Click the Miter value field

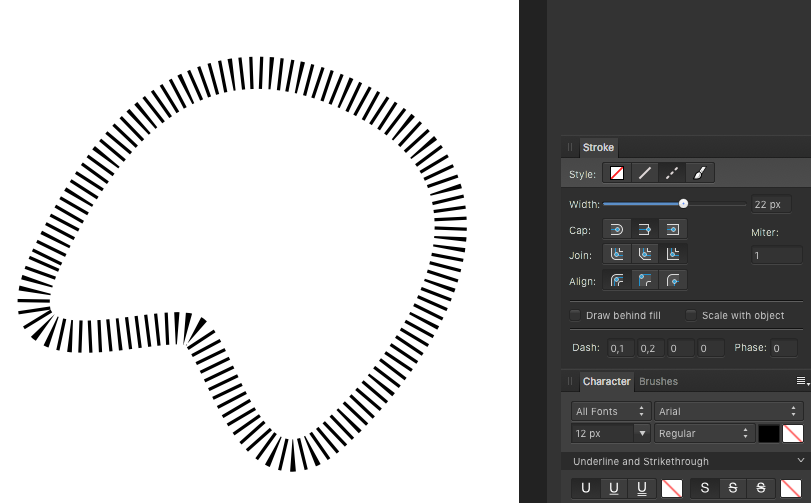click(776, 255)
